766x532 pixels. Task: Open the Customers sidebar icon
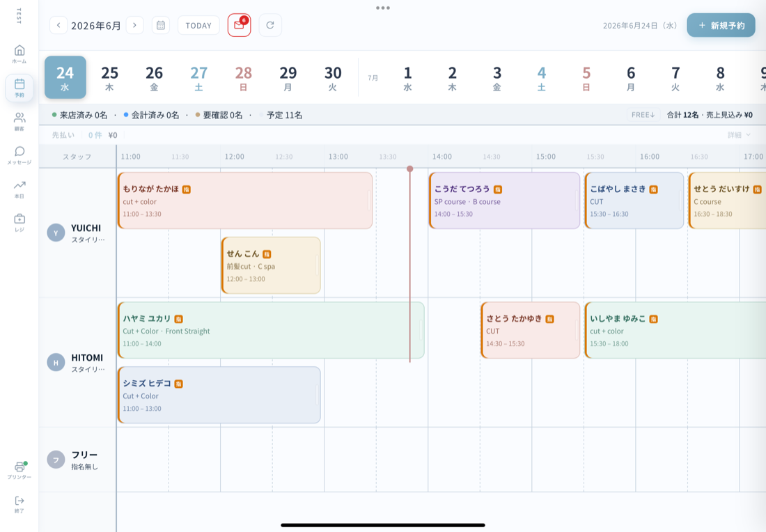point(19,121)
